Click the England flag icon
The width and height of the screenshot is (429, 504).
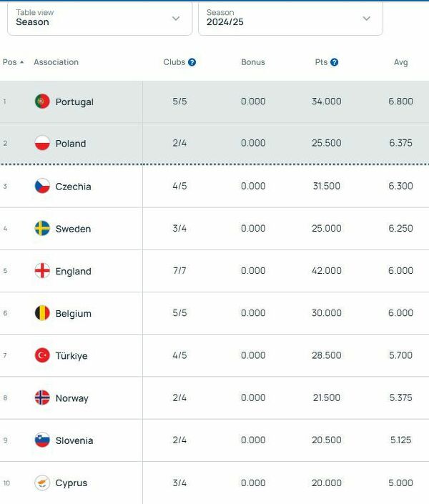[x=42, y=271]
